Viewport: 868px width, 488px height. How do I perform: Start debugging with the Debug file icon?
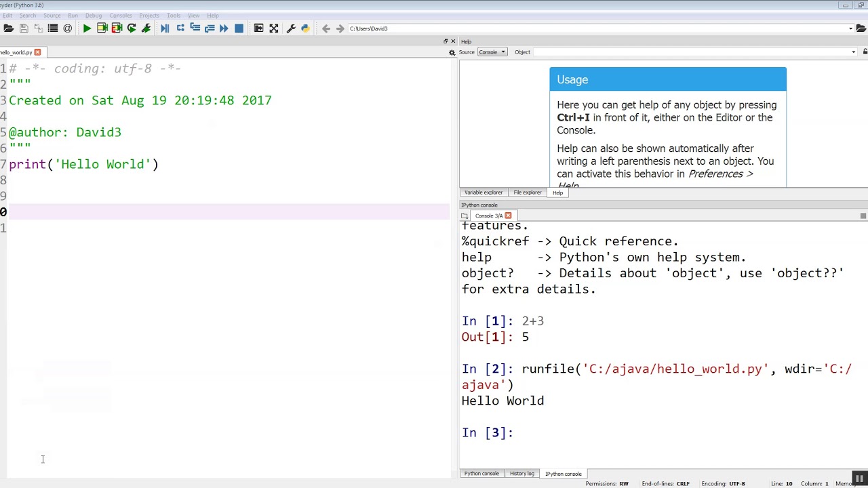165,28
